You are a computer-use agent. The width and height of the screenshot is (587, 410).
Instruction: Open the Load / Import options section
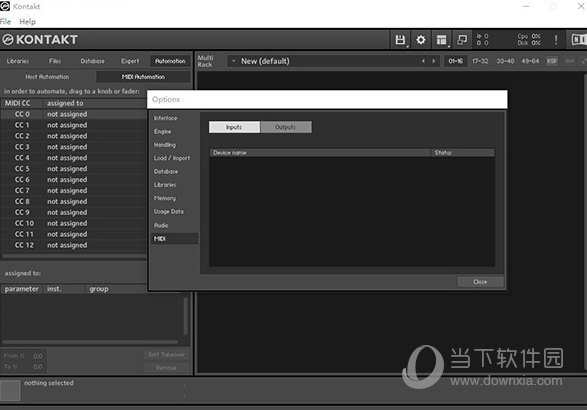point(174,158)
